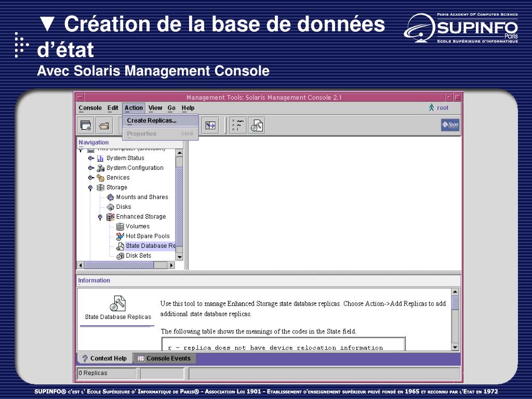Image resolution: width=532 pixels, height=399 pixels.
Task: Select System Status in navigation tree
Action: tap(125, 158)
